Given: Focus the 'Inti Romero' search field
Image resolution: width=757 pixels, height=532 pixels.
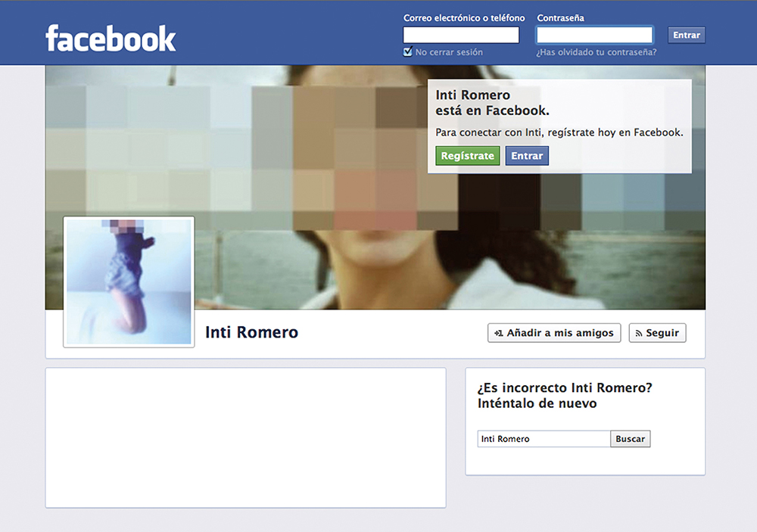Looking at the screenshot, I should click(x=544, y=439).
